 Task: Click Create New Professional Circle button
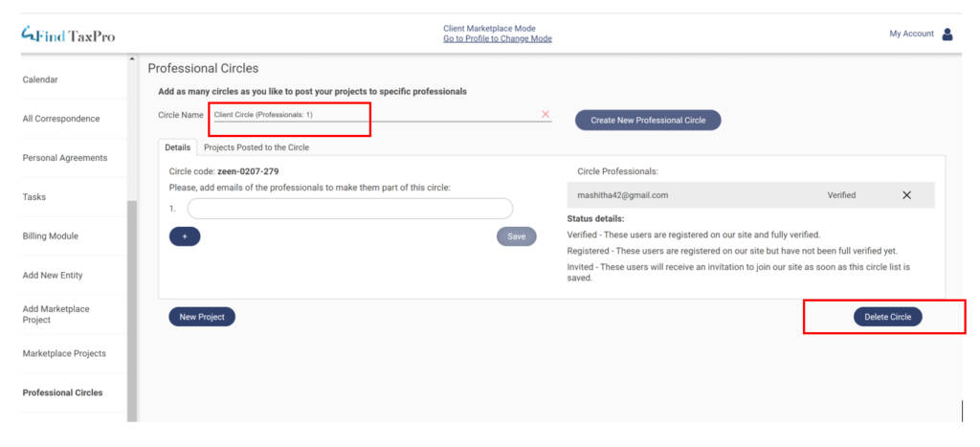point(647,121)
